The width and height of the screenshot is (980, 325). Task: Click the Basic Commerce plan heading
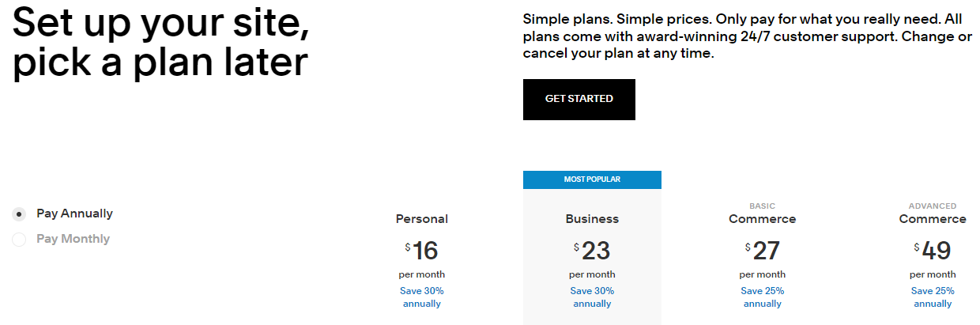pos(762,219)
